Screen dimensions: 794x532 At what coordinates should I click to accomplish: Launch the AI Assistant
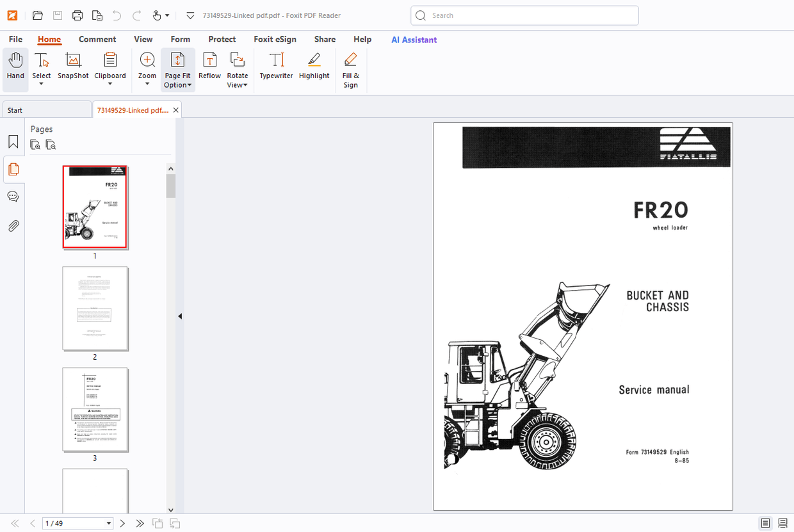point(414,40)
